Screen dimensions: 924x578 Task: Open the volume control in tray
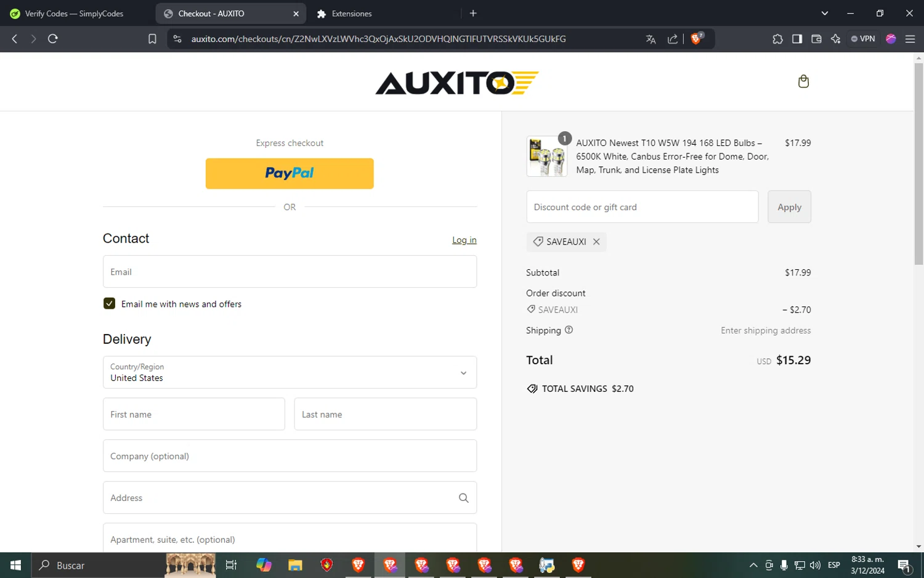[x=815, y=565]
